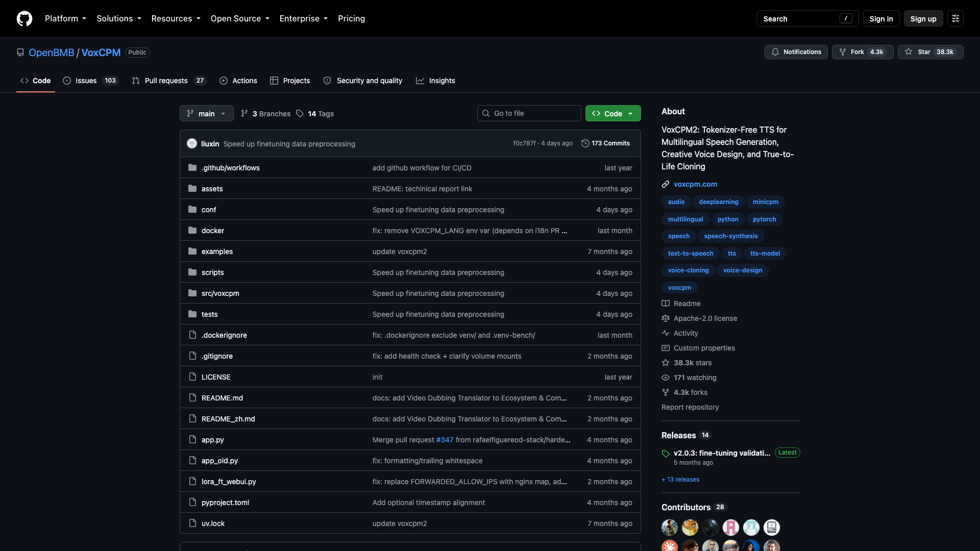Image resolution: width=980 pixels, height=551 pixels.
Task: Click the Sign in button
Action: click(x=881, y=18)
